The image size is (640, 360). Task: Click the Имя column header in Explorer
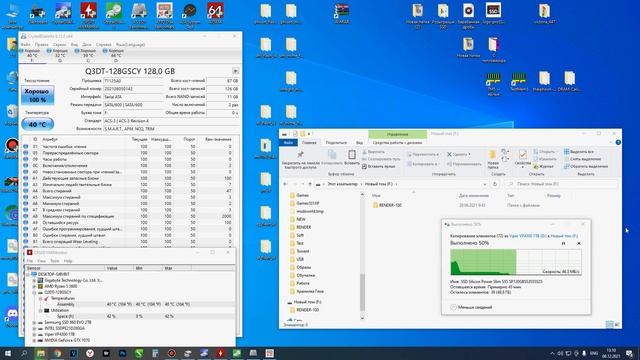pos(376,196)
